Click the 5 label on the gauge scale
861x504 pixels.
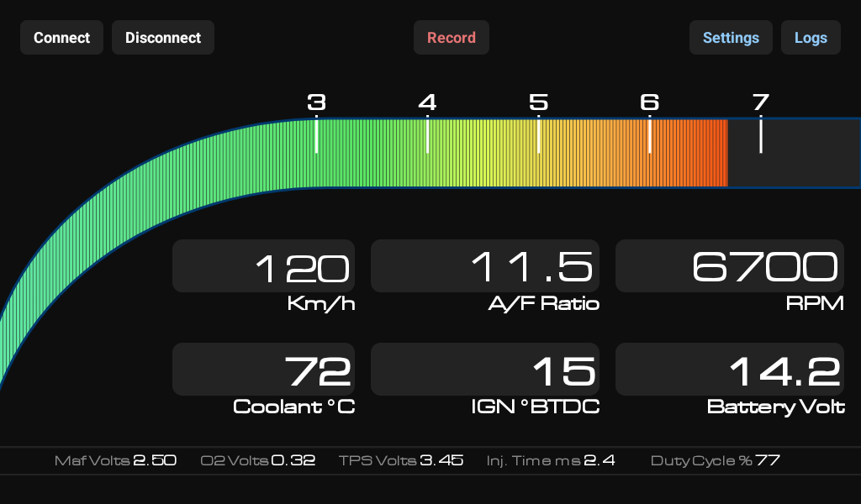(539, 102)
